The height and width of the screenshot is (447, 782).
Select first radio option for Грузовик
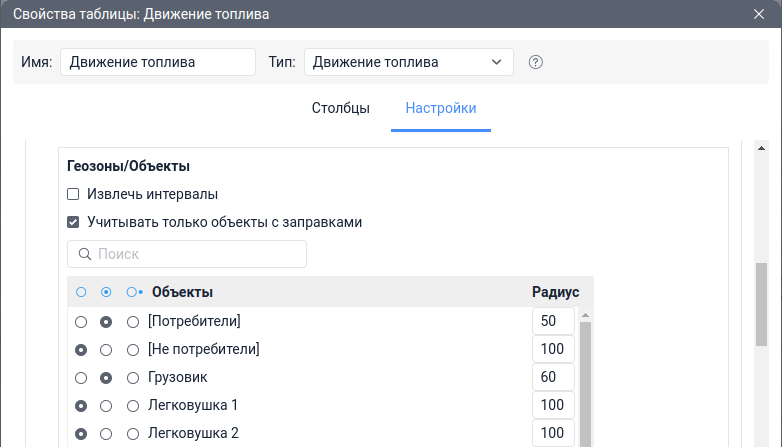pyautogui.click(x=81, y=378)
